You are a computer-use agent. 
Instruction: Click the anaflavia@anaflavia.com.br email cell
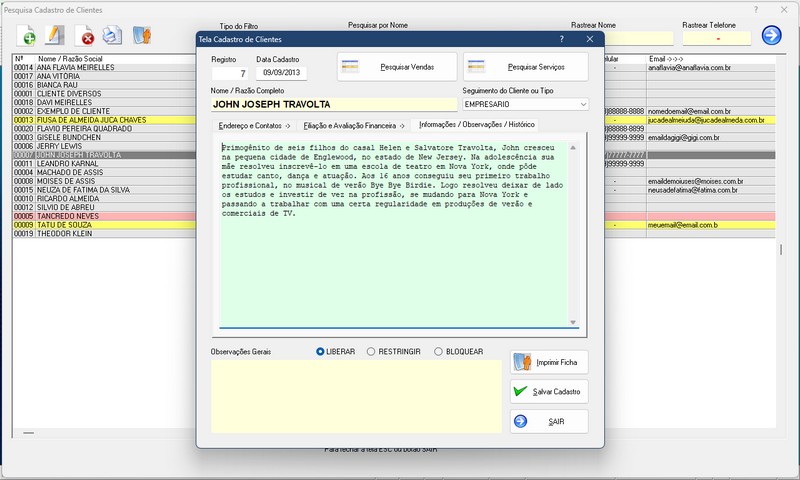pos(711,67)
